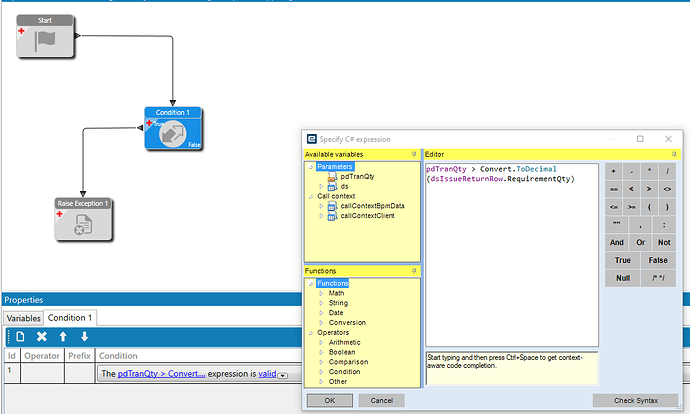Expand the Math functions node
690x414 pixels.
[321, 293]
